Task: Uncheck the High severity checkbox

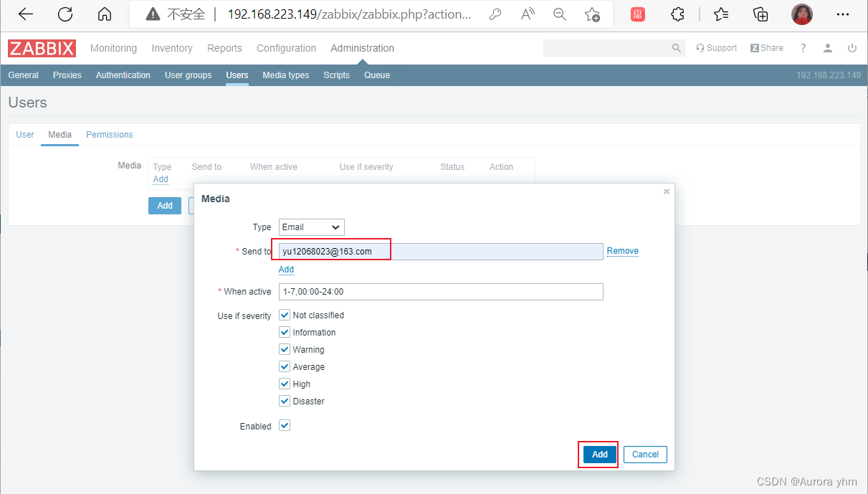Action: tap(285, 384)
